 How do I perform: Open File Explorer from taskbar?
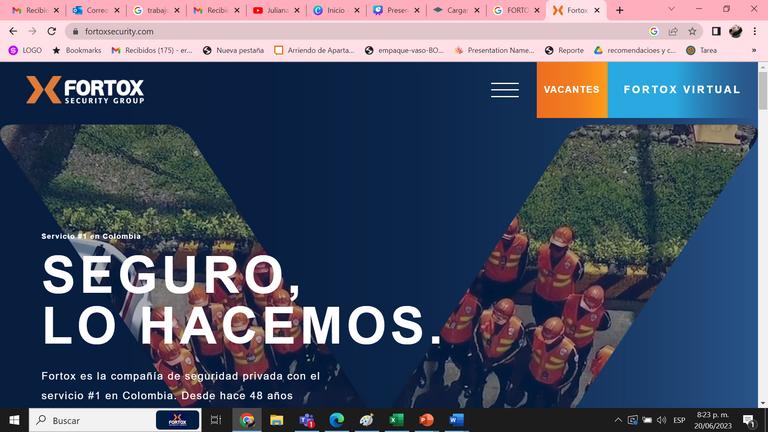coord(277,420)
